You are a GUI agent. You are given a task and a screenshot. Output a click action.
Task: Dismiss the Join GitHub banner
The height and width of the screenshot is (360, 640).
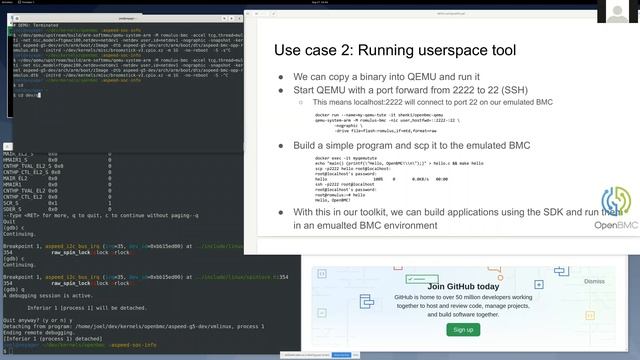point(594,281)
